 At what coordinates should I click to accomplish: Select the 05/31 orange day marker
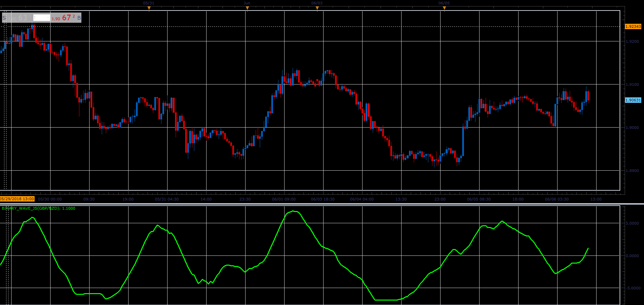[x=149, y=8]
